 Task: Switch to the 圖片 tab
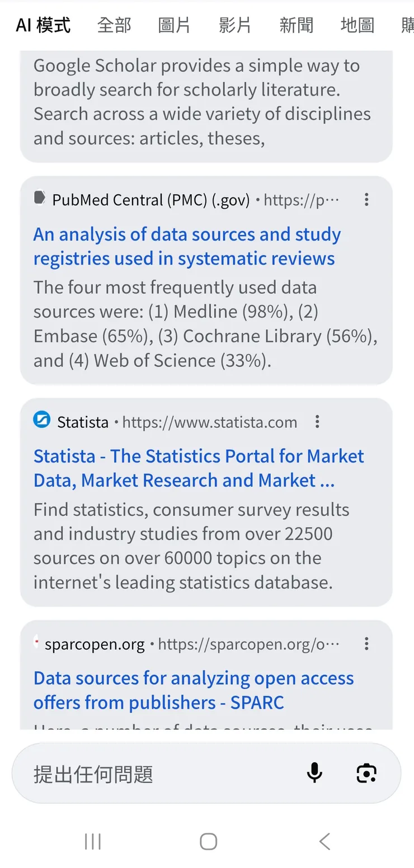click(x=174, y=25)
